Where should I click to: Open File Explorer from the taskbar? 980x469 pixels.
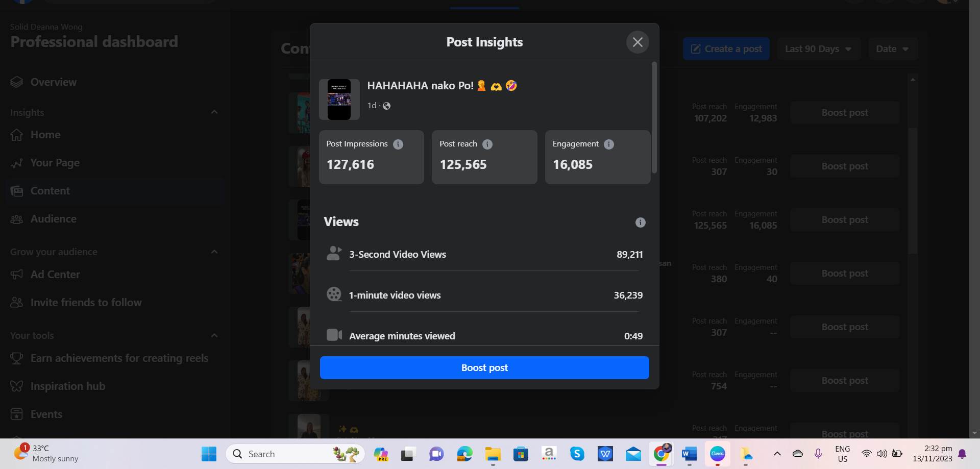pos(493,454)
